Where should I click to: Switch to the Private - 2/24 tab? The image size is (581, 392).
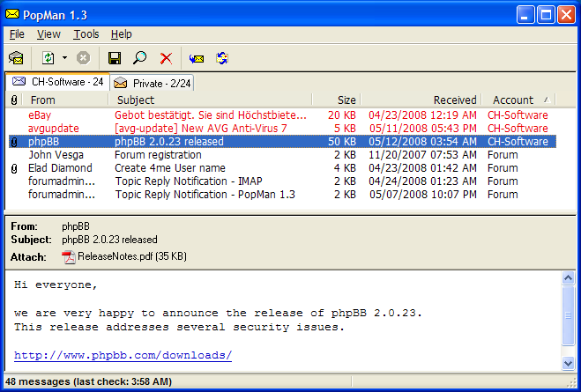click(152, 84)
